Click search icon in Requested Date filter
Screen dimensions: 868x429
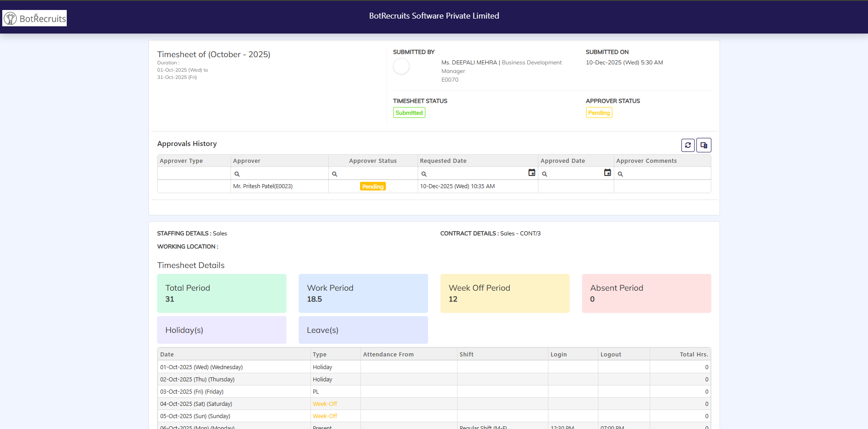click(x=424, y=174)
